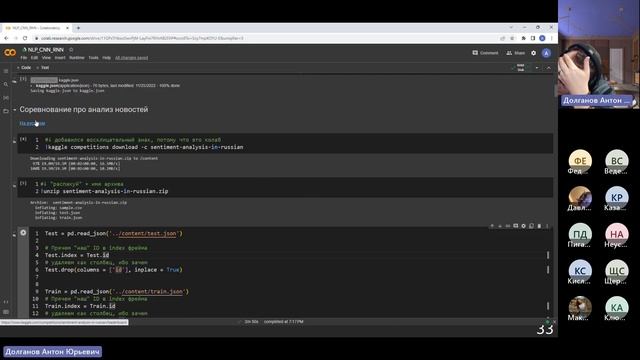
Task: Click notebook title NLP_CNN_RNN
Action: pyautogui.click(x=46, y=49)
